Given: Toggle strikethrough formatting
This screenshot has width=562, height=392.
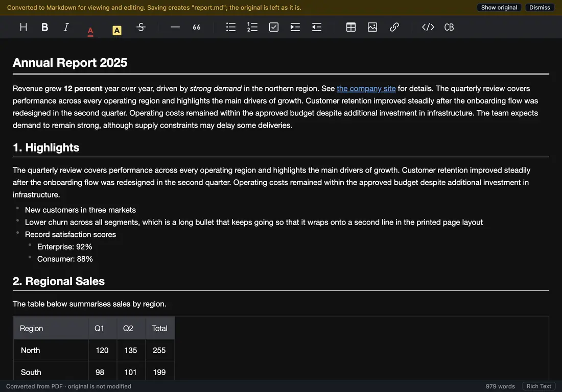Looking at the screenshot, I should 141,27.
